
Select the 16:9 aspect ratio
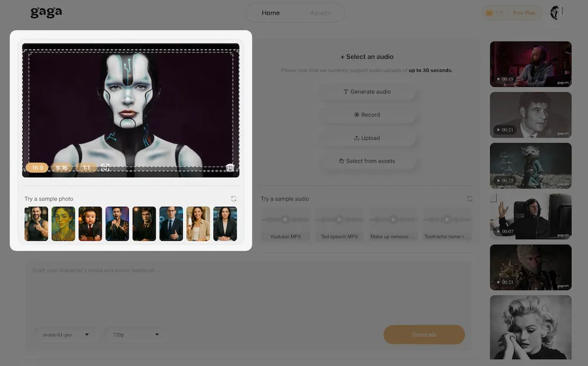point(38,168)
